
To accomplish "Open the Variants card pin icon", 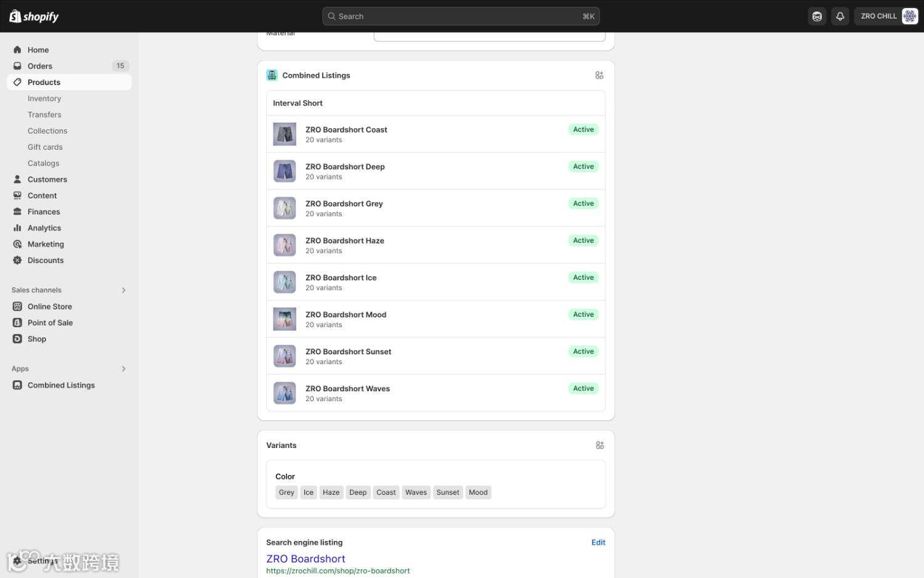I will pyautogui.click(x=599, y=445).
